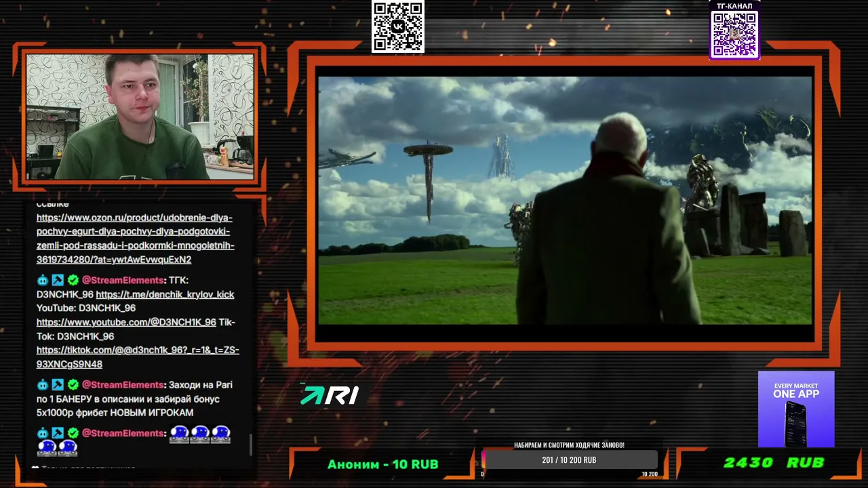
Task: Open the tiktok.com d3nch1k_96 link
Action: [138, 357]
